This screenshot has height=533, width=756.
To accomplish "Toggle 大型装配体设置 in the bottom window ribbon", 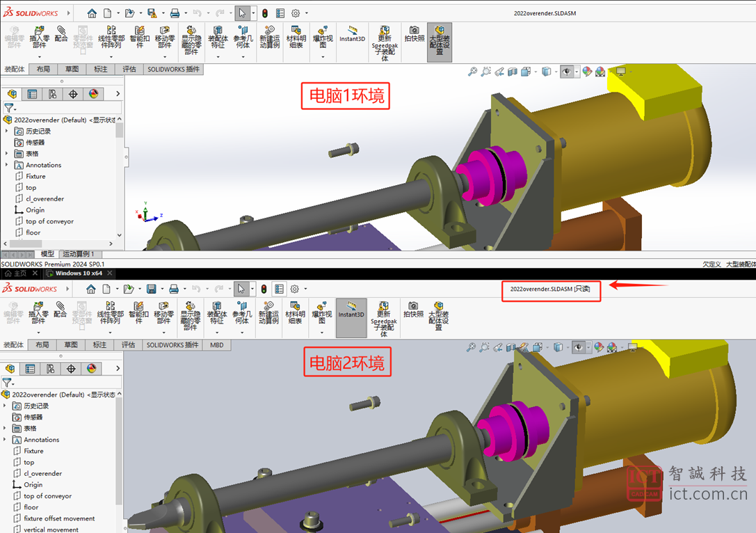I will 439,315.
